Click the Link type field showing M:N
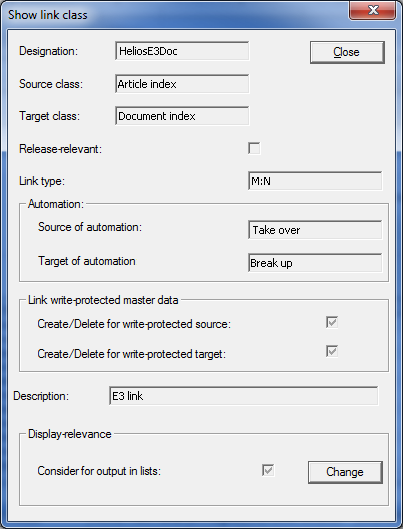 pos(315,181)
